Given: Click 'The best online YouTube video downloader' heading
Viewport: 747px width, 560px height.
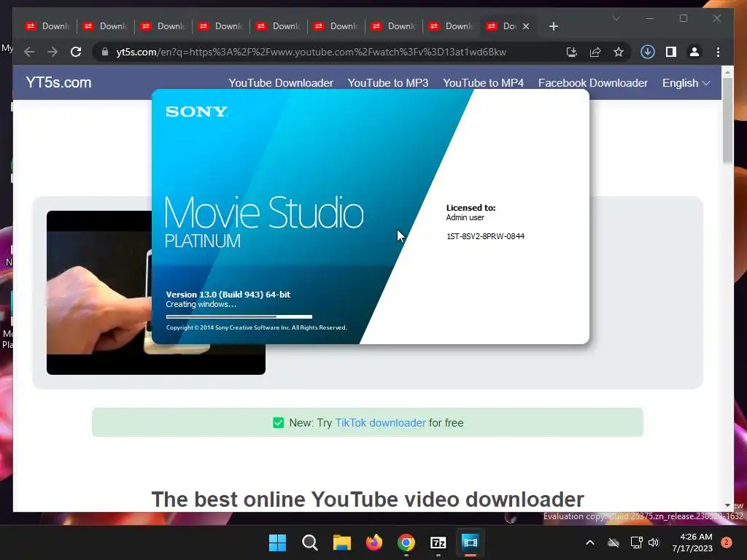Looking at the screenshot, I should click(368, 499).
